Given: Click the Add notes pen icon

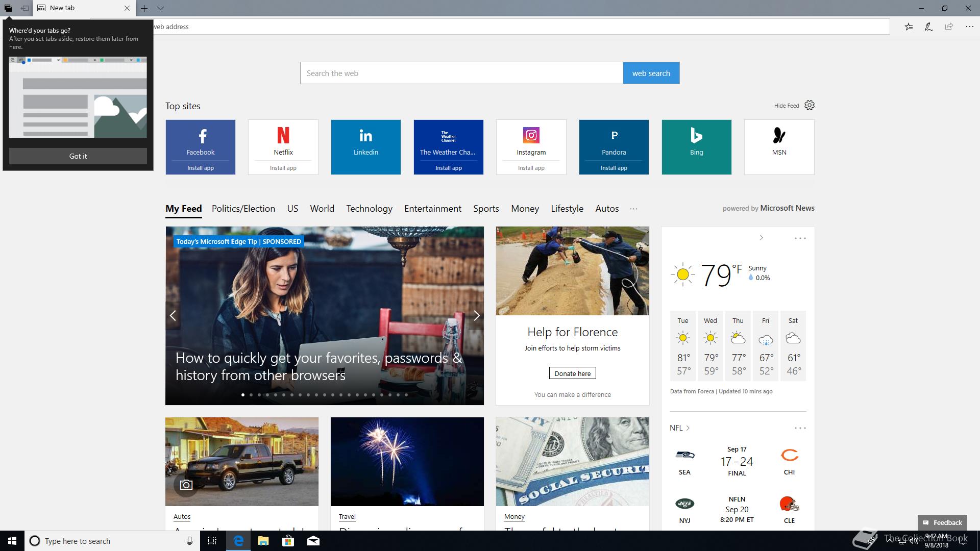Looking at the screenshot, I should (928, 27).
